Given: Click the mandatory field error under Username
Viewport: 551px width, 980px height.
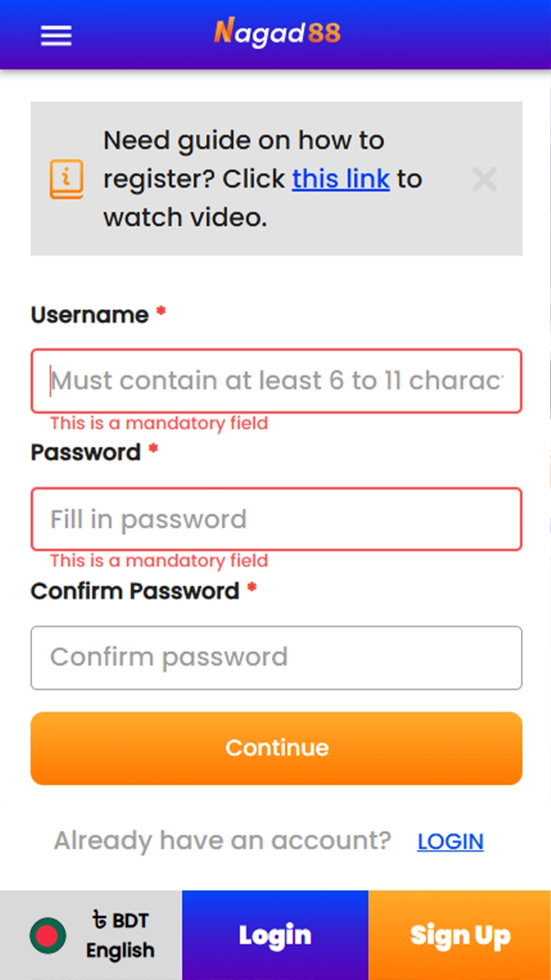Looking at the screenshot, I should pos(159,423).
